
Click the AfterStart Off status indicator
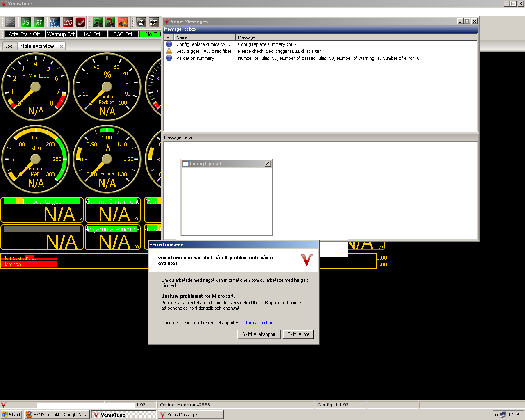tap(25, 34)
